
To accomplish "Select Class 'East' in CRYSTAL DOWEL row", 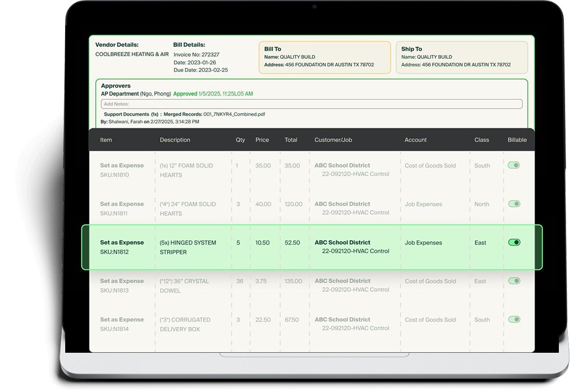I will click(x=480, y=282).
